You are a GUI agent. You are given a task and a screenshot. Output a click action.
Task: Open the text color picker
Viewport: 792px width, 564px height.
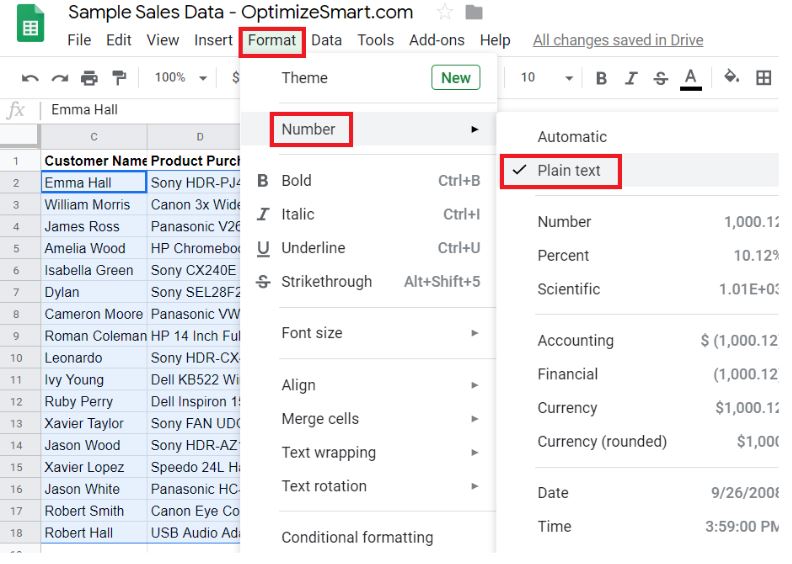click(690, 79)
